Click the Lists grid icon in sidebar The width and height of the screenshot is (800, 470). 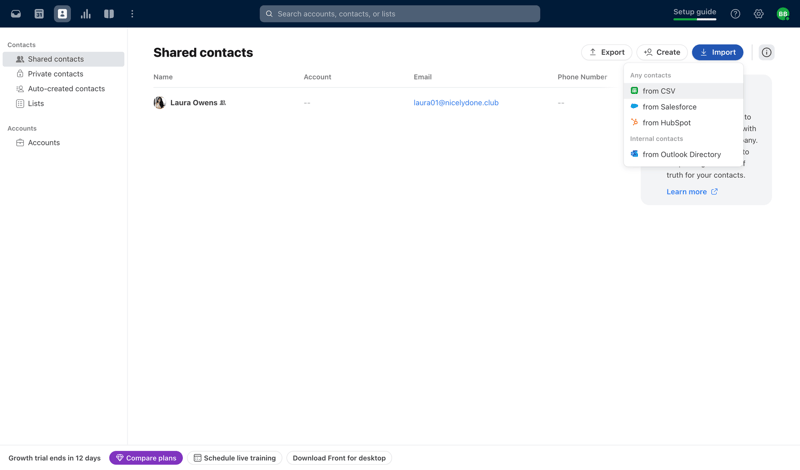tap(20, 103)
